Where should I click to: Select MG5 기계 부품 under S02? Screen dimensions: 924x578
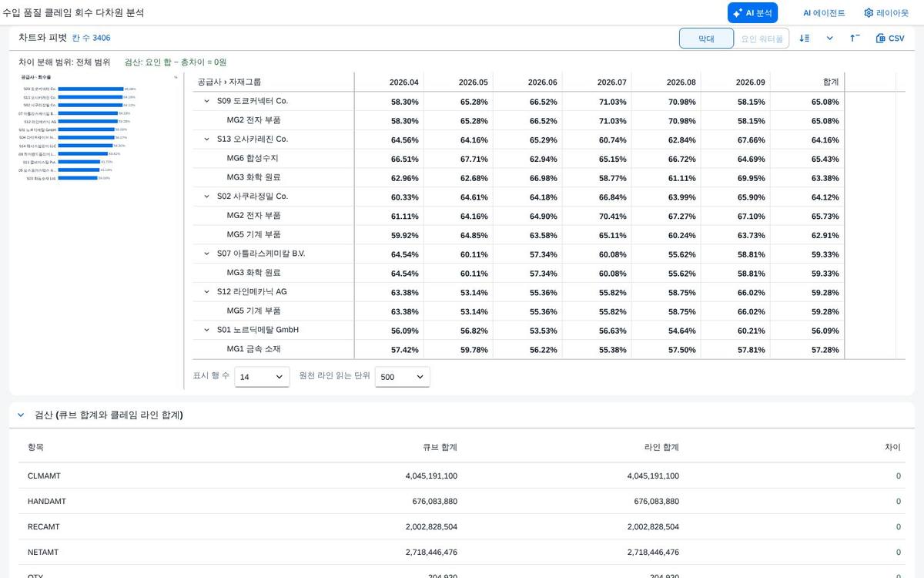pos(253,234)
